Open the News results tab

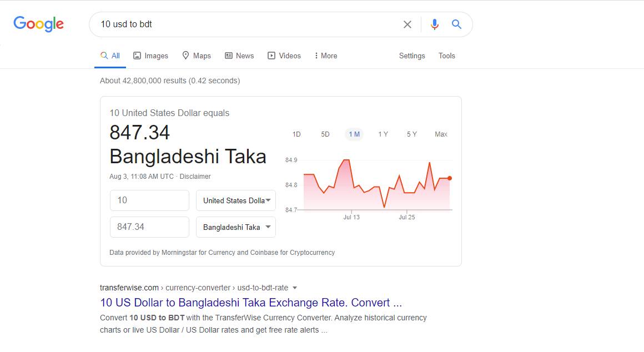pos(239,56)
